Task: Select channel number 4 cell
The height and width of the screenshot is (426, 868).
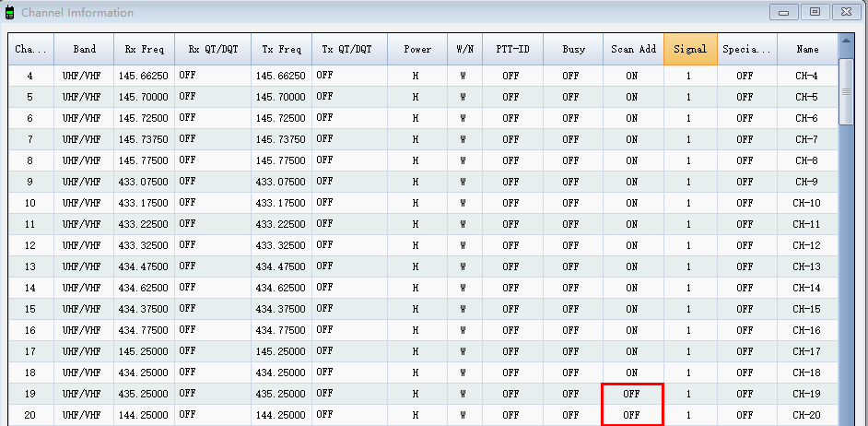Action: pos(31,76)
